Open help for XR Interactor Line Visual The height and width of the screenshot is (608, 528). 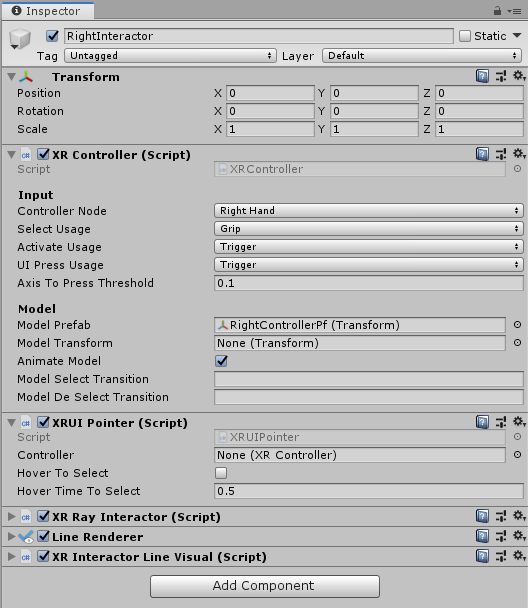tap(482, 556)
